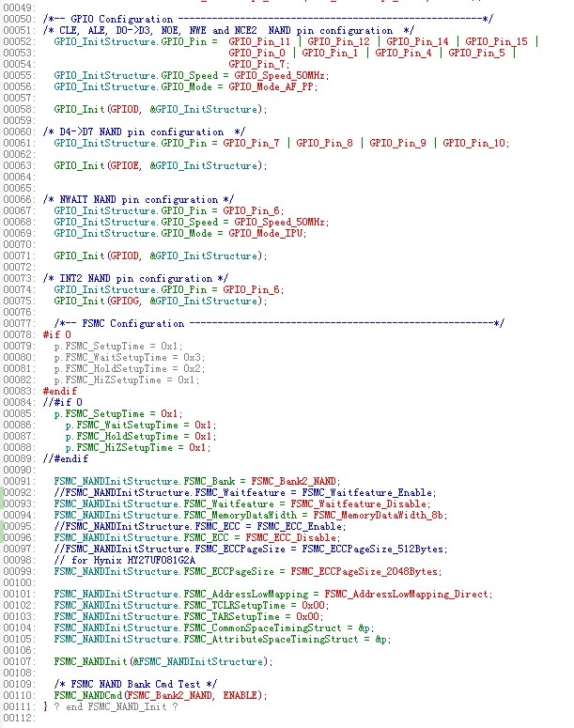Viewport: 574px width, 728px height.
Task: Click the FSMC_ECC_Disable value
Action: pyautogui.click(x=290, y=537)
